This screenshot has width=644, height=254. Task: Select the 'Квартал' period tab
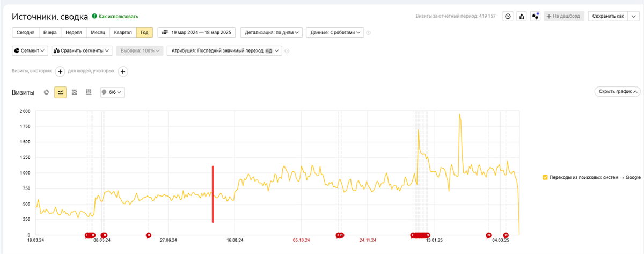pyautogui.click(x=123, y=32)
